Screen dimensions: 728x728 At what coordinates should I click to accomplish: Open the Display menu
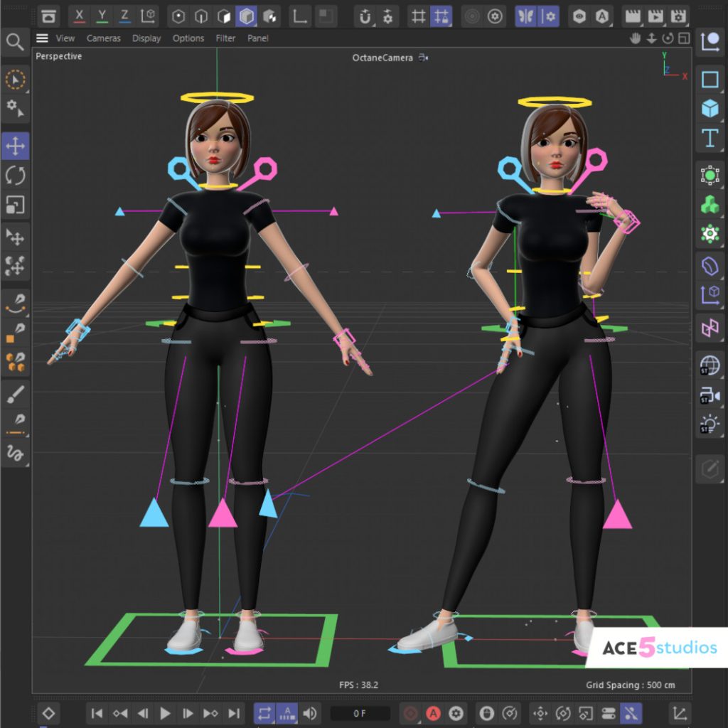tap(146, 38)
